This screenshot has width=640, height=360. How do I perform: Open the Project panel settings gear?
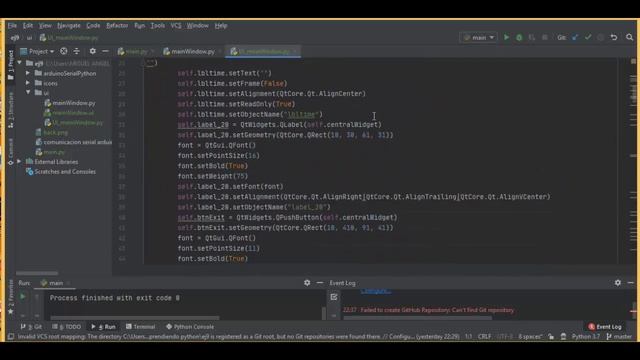point(93,51)
